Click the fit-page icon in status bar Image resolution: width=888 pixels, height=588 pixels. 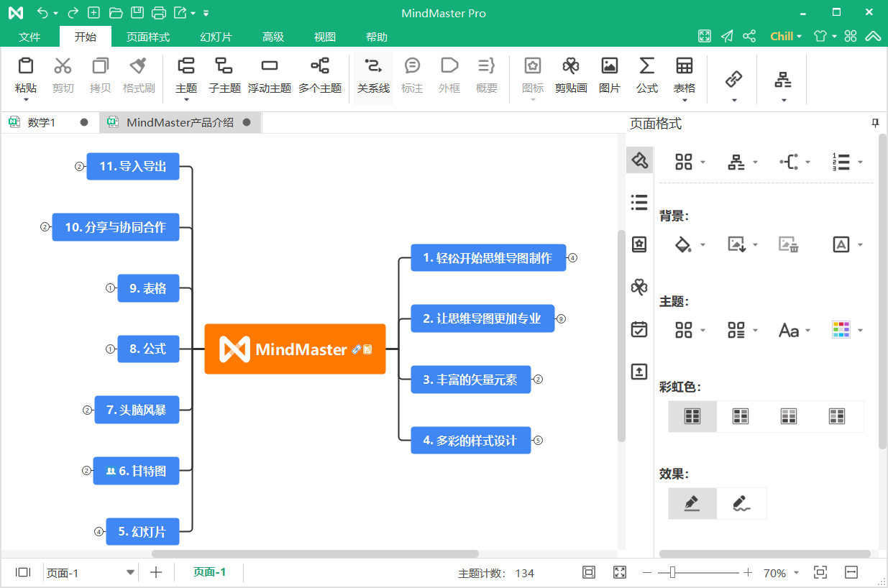pos(589,572)
